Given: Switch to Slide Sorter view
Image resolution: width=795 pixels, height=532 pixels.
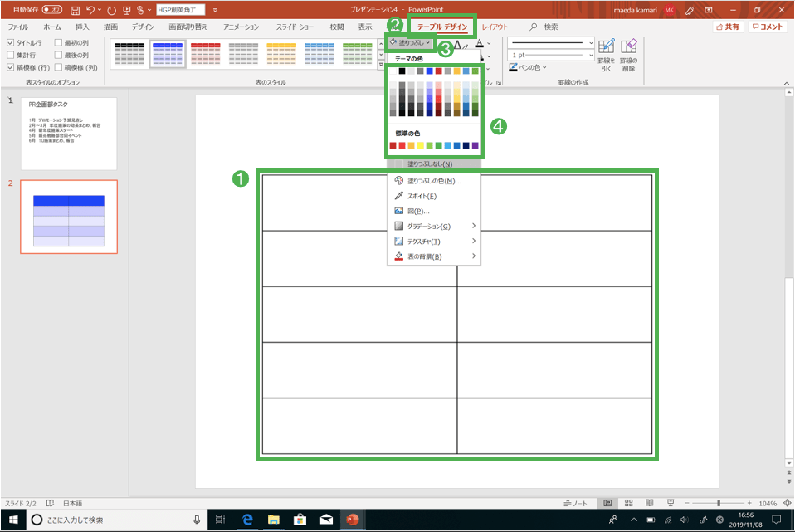Looking at the screenshot, I should [629, 503].
